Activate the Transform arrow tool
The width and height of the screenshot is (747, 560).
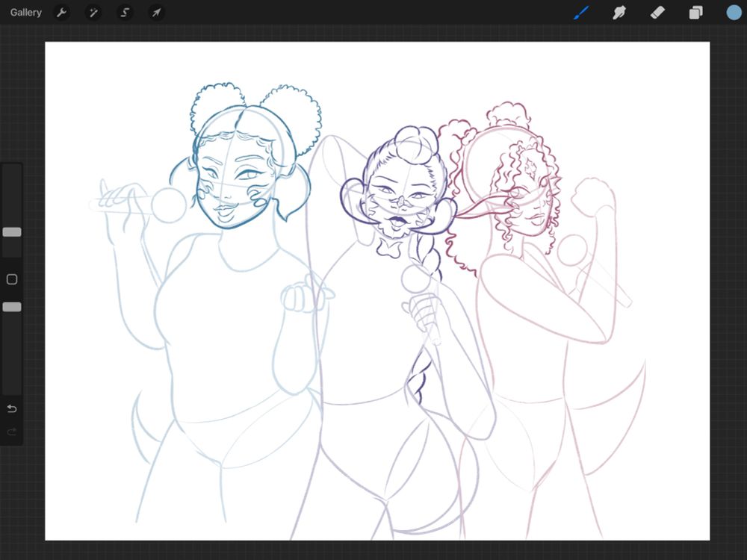155,12
